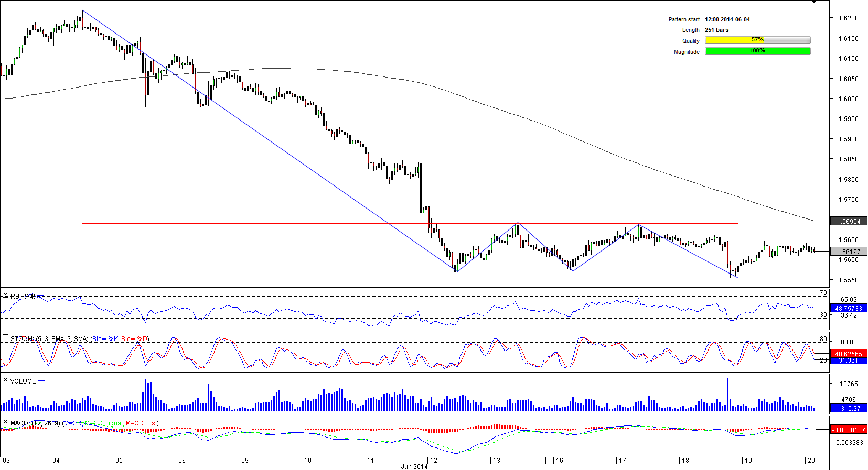Close the RSI indicator panel box
This screenshot has height=470, width=868.
click(5, 296)
